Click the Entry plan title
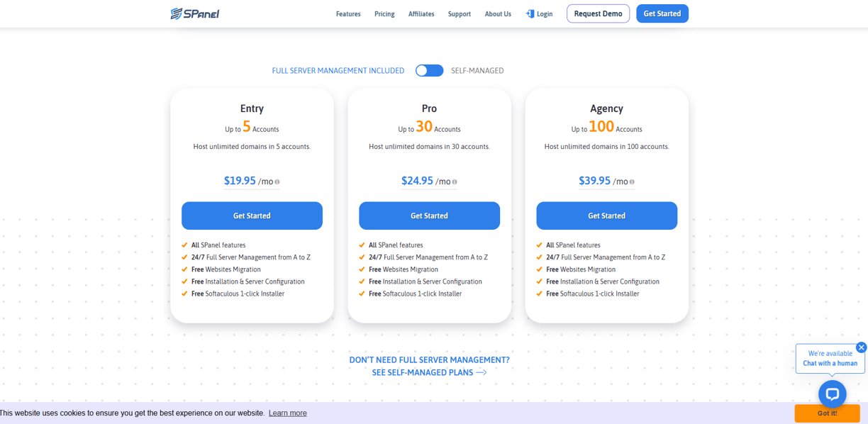 pyautogui.click(x=252, y=108)
